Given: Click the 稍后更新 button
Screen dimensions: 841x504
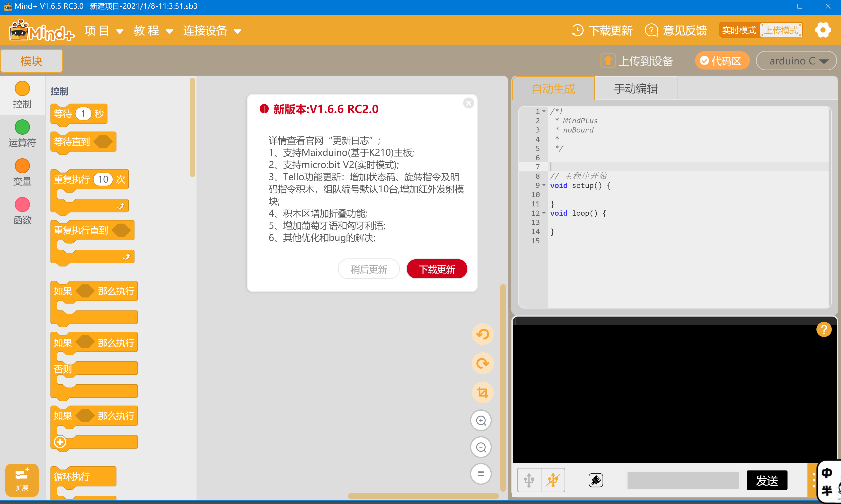Looking at the screenshot, I should 369,269.
